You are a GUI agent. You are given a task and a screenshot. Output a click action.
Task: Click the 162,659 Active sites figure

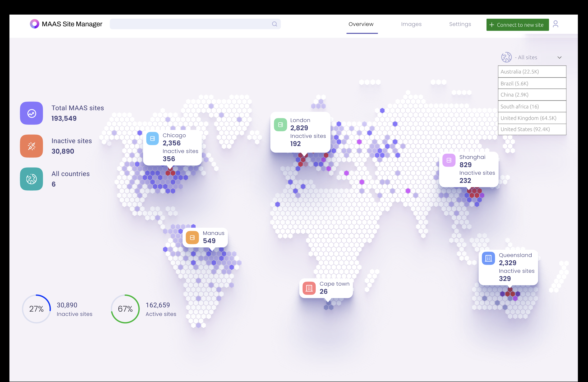(158, 305)
